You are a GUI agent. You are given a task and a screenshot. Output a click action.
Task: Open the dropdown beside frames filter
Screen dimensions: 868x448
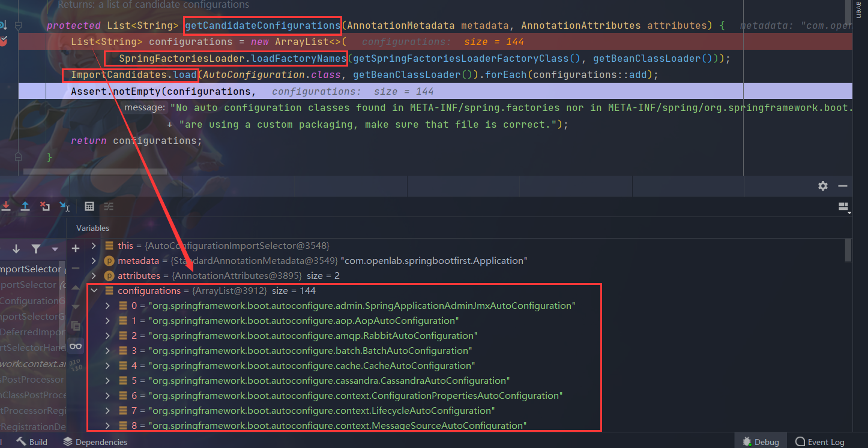point(55,249)
